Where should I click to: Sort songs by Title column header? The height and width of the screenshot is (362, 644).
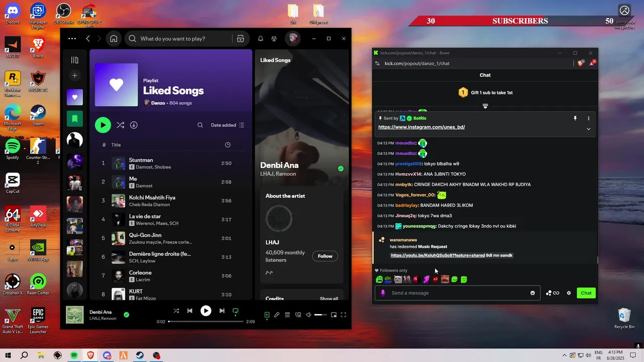(x=116, y=145)
